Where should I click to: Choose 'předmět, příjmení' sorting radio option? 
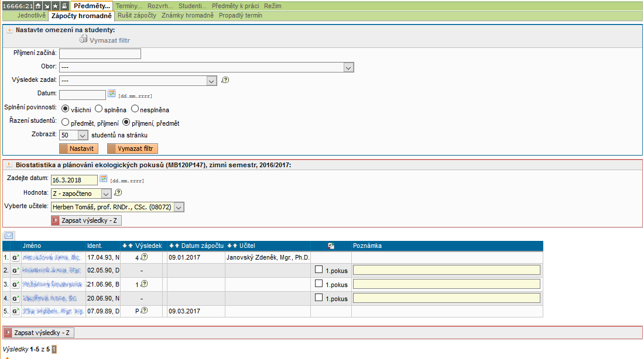pyautogui.click(x=66, y=123)
